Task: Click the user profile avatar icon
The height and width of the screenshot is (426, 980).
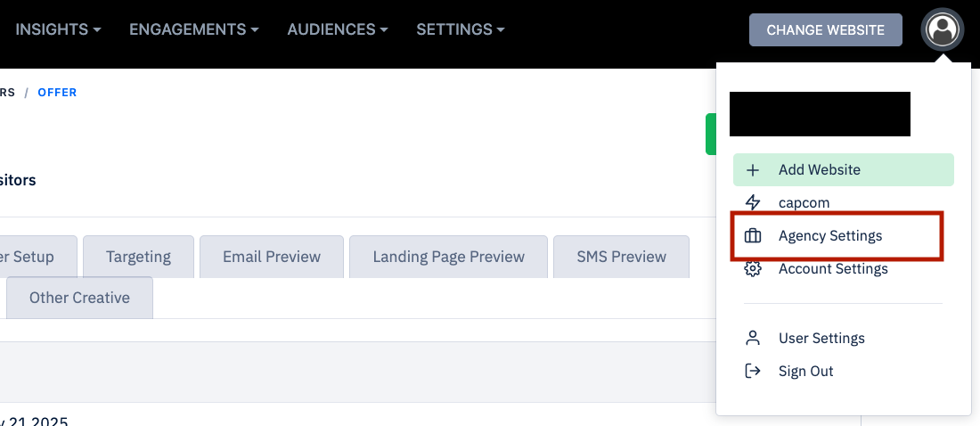Action: point(942,29)
